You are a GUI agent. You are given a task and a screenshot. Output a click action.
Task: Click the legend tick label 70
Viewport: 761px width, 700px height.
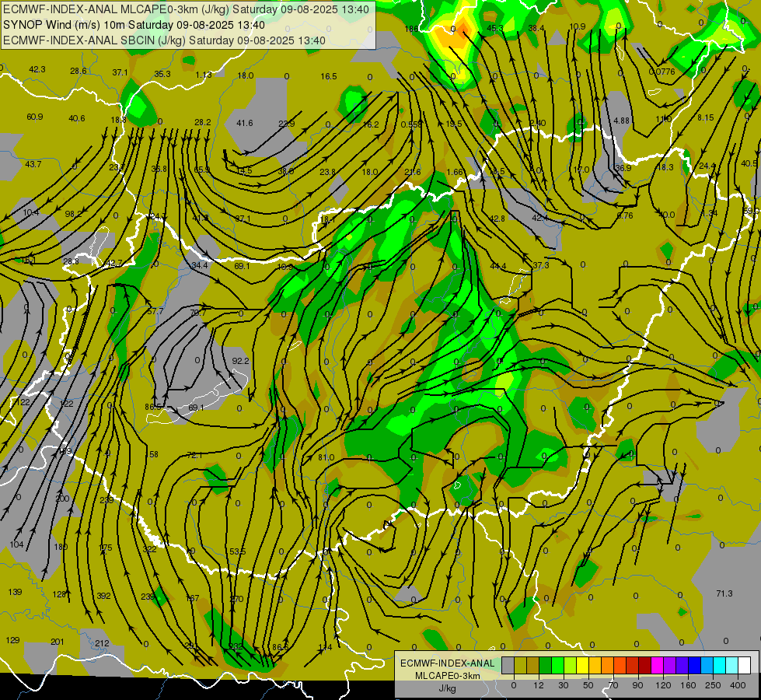(613, 685)
